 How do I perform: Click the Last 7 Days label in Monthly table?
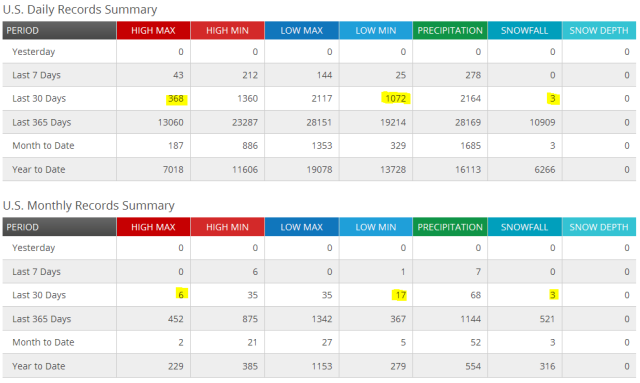[36, 272]
